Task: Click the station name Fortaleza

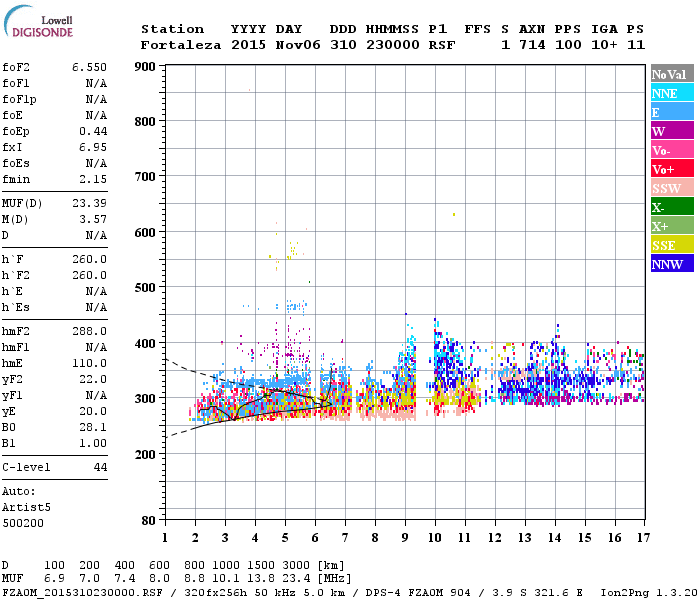Action: [x=181, y=45]
